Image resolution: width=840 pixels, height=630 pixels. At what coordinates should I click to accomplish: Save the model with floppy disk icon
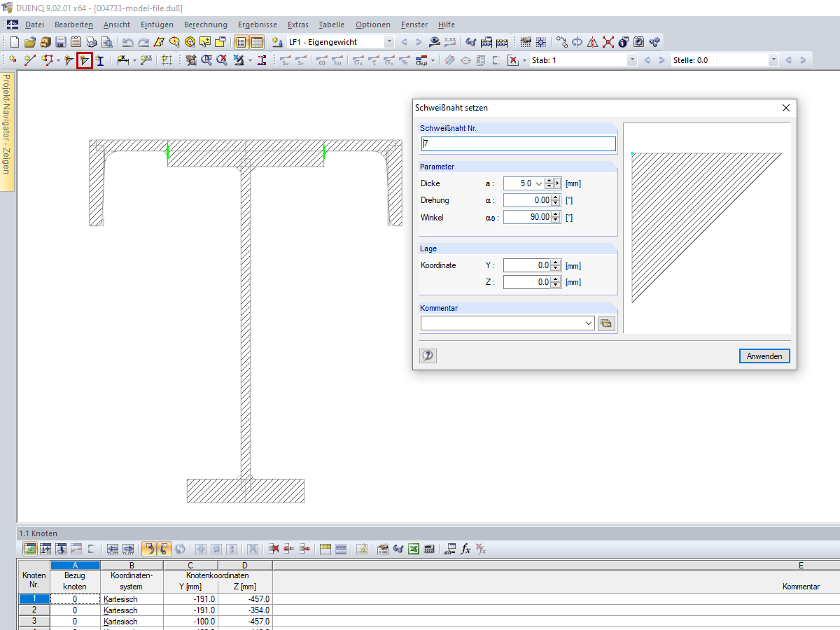pyautogui.click(x=61, y=42)
